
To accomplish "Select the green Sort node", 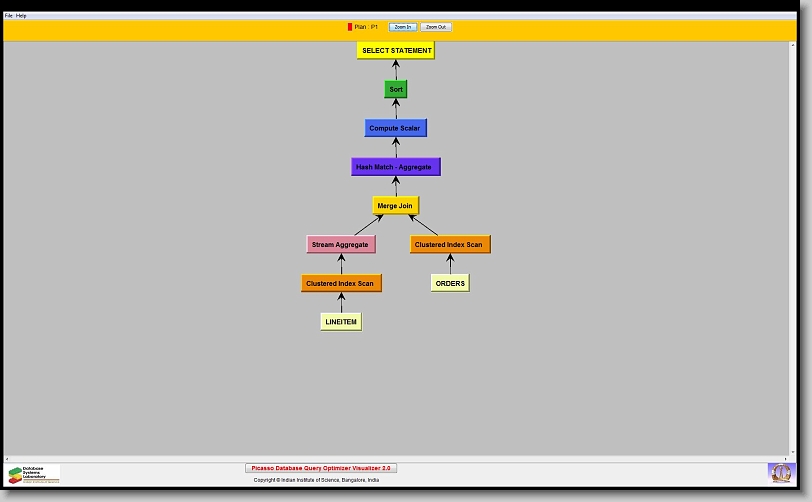I will point(396,89).
